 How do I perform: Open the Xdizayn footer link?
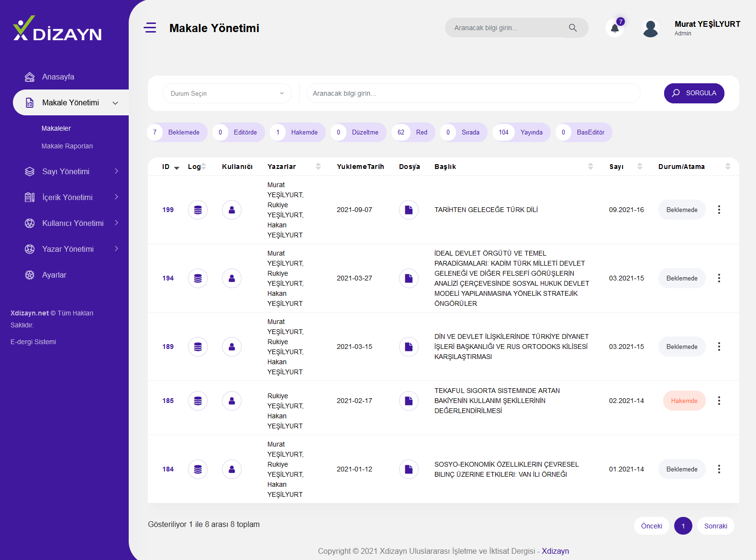(x=555, y=551)
